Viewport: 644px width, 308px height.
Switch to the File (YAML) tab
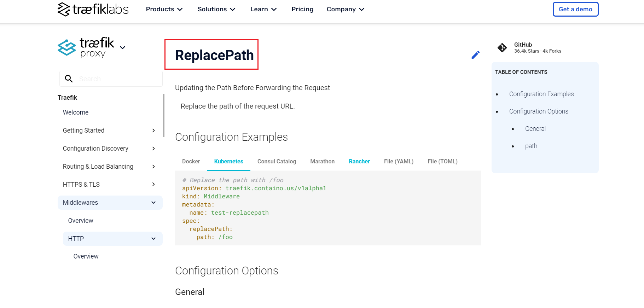click(x=399, y=162)
